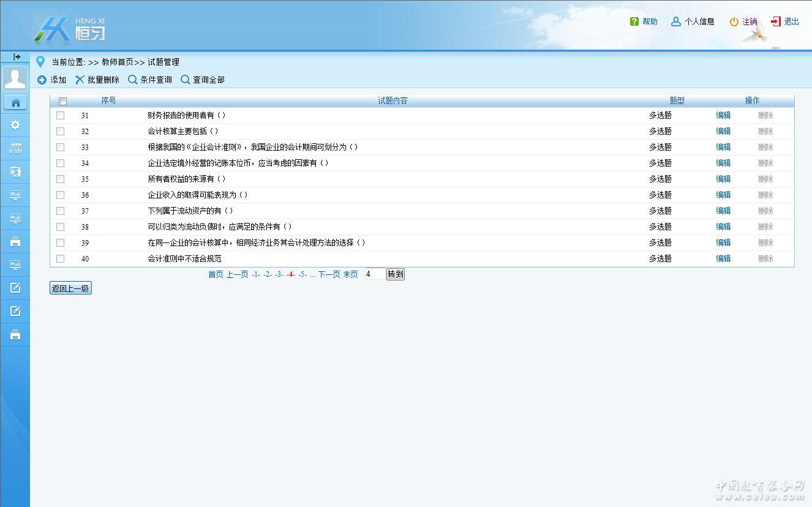
Task: Select the checkbox for row 37
Action: point(61,211)
